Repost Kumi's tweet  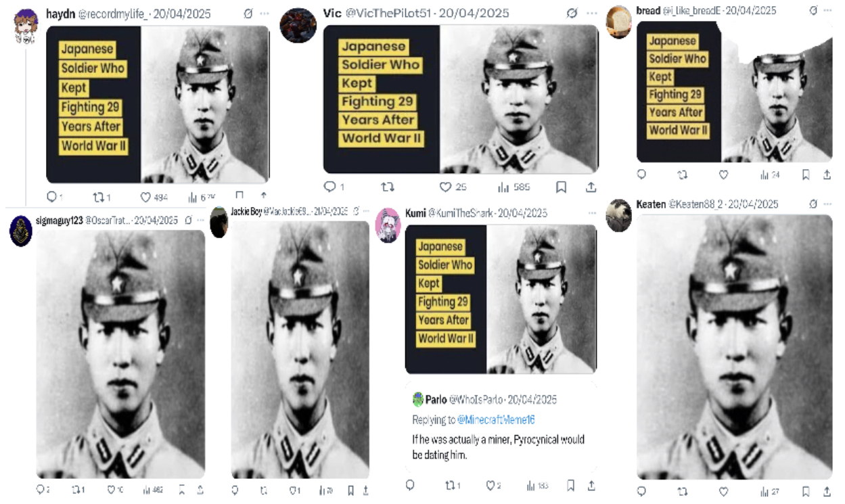[x=449, y=486]
